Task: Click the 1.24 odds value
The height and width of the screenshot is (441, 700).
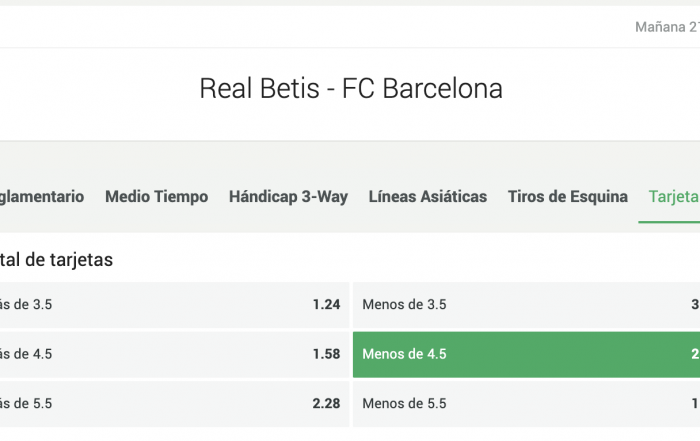Action: click(x=326, y=305)
